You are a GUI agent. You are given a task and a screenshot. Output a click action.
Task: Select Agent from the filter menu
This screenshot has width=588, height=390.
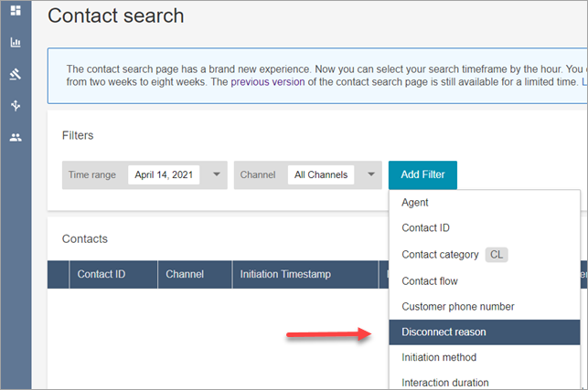[x=415, y=203]
